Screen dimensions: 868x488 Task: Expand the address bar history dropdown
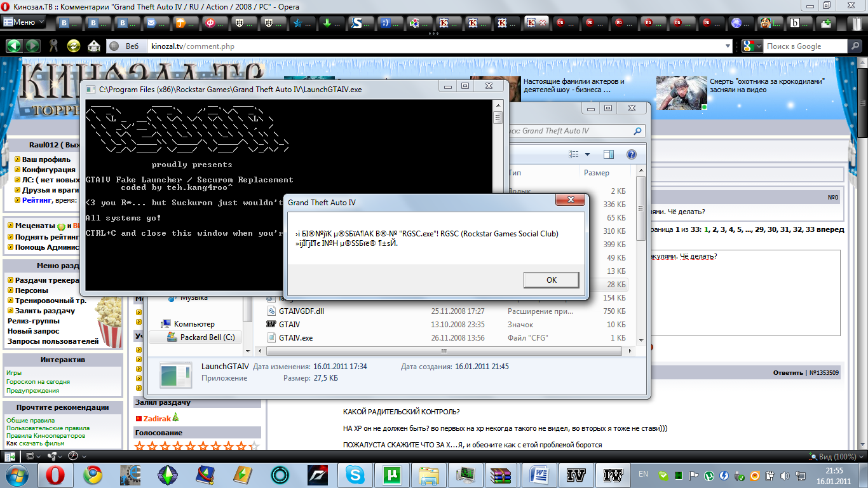pyautogui.click(x=728, y=46)
